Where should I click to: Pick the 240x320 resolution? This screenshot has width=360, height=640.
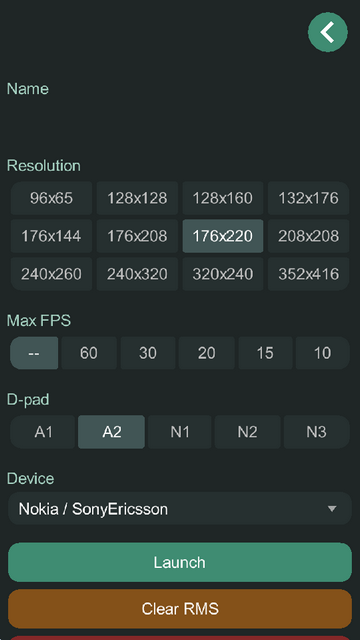point(137,274)
